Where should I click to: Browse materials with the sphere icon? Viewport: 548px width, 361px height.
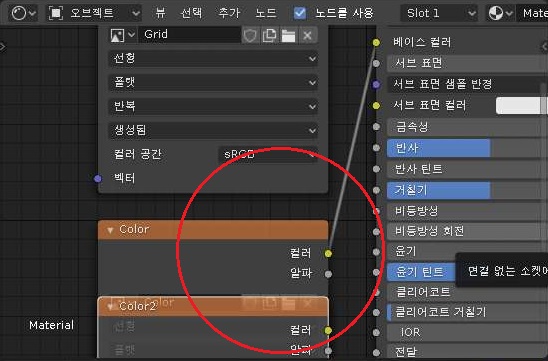[500, 13]
